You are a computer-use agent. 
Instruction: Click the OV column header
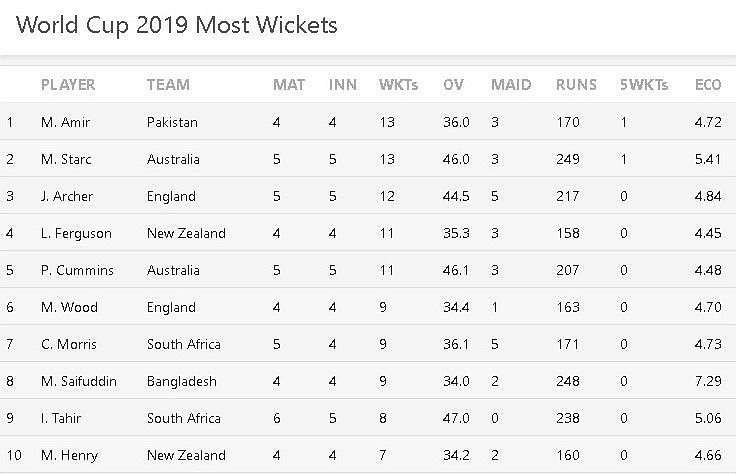453,85
